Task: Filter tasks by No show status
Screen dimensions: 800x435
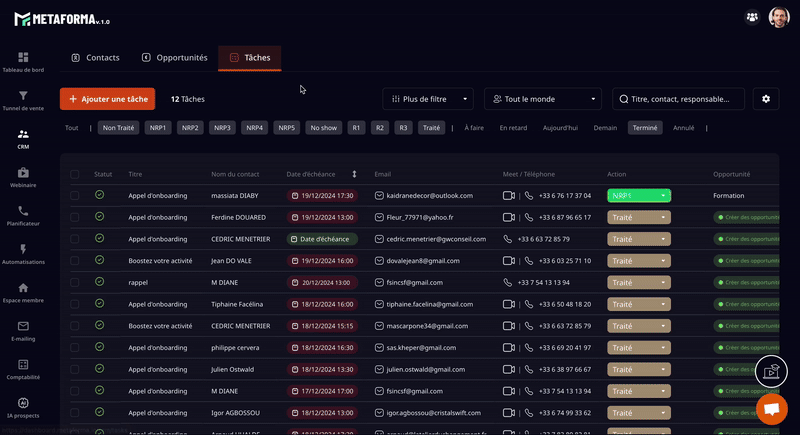Action: pyautogui.click(x=323, y=128)
